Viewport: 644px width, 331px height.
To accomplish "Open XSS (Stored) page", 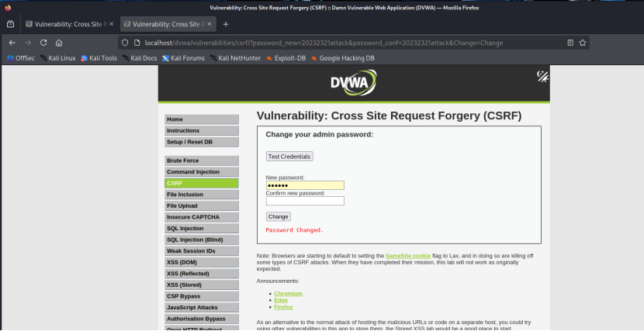I will tap(202, 284).
